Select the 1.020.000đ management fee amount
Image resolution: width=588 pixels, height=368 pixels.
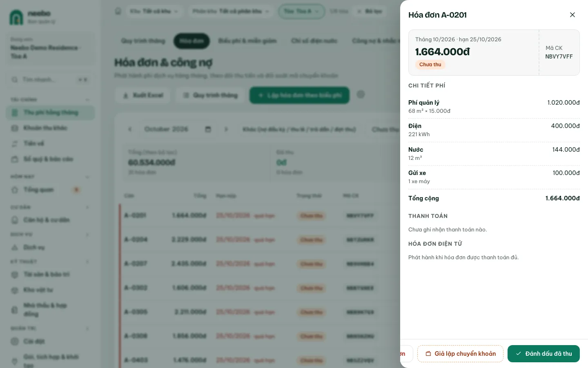563,103
